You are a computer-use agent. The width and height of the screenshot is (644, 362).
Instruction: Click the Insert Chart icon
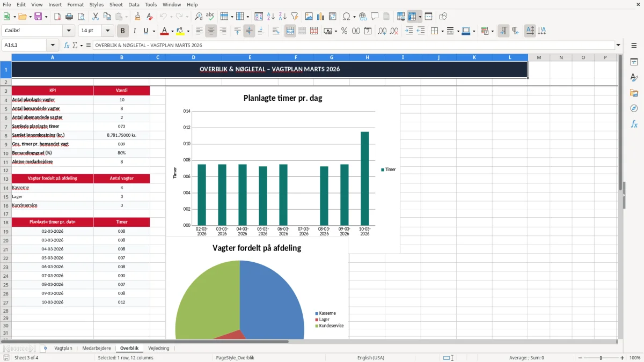point(321,17)
